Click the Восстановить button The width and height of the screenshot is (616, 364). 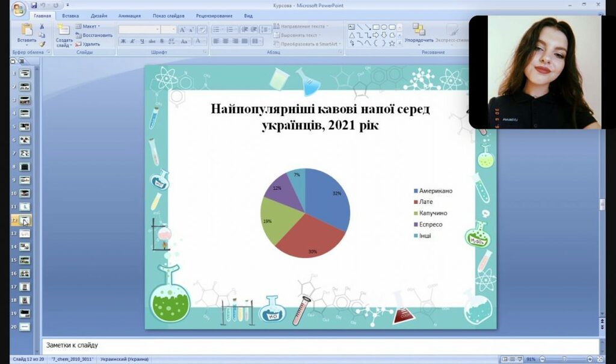[x=94, y=35]
